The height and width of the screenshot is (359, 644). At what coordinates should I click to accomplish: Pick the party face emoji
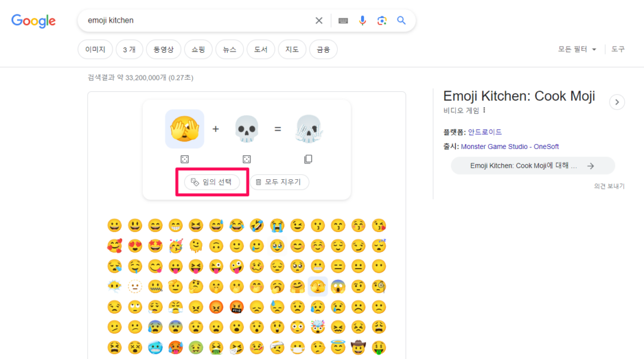tap(175, 246)
